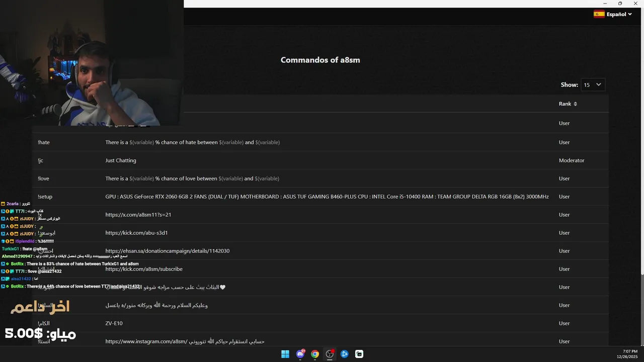Open the kick.com/abu-s3d1 link
Screen dimensions: 644x362
[136, 233]
